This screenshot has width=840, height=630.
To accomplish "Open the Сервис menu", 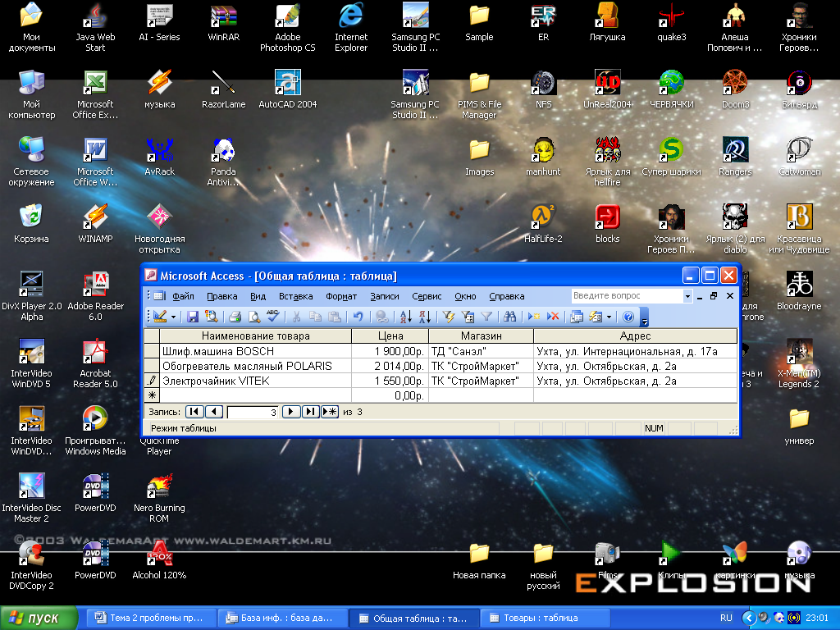I will click(427, 296).
